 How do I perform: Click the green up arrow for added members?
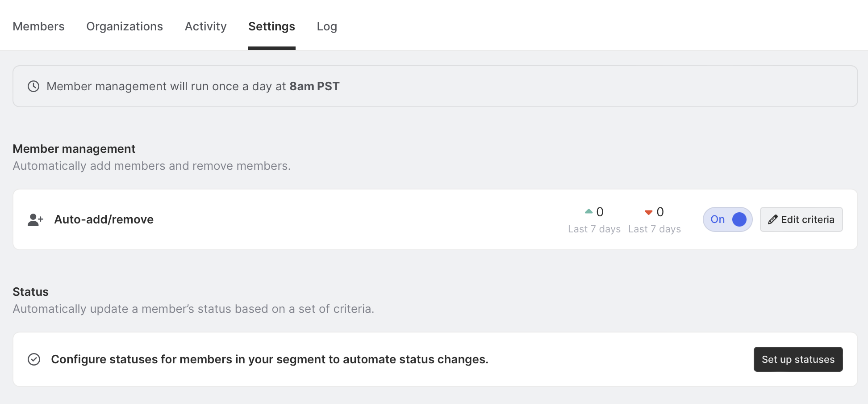588,211
